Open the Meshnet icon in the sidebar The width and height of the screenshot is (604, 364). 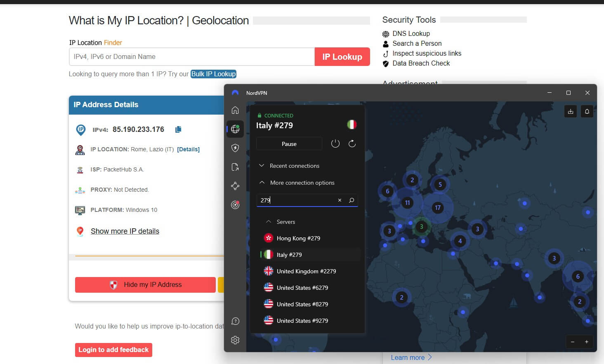[235, 186]
